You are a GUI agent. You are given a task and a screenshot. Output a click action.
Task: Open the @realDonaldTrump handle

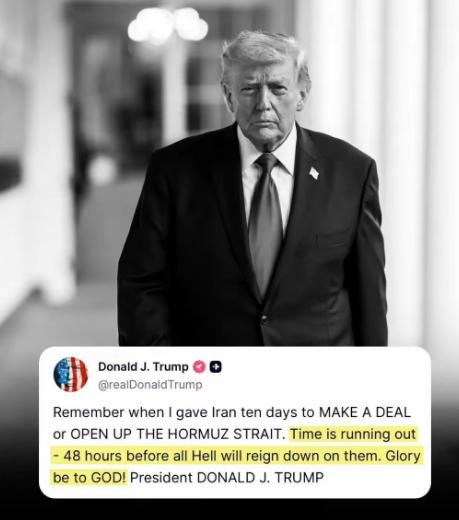(x=150, y=385)
